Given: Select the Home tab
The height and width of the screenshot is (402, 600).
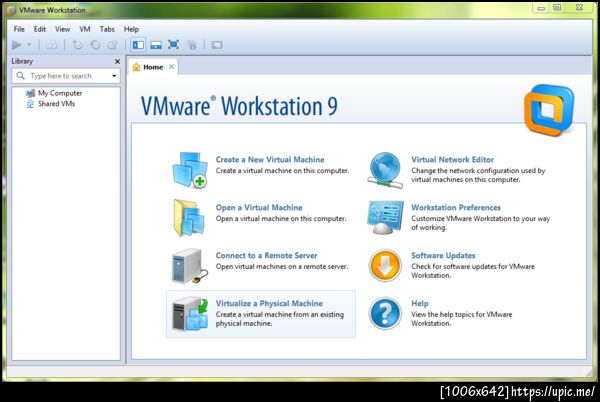Looking at the screenshot, I should tap(153, 67).
